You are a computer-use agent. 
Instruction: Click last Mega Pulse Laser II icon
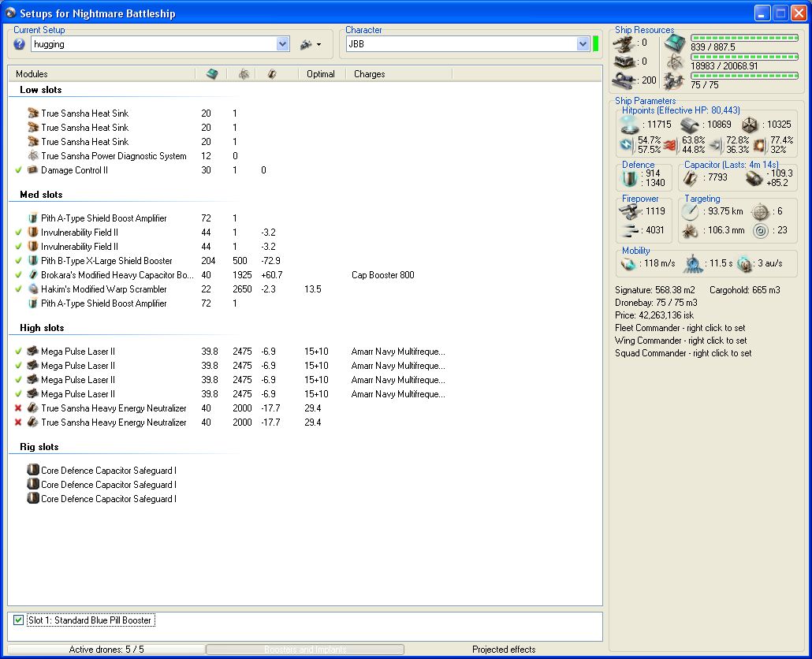(33, 394)
